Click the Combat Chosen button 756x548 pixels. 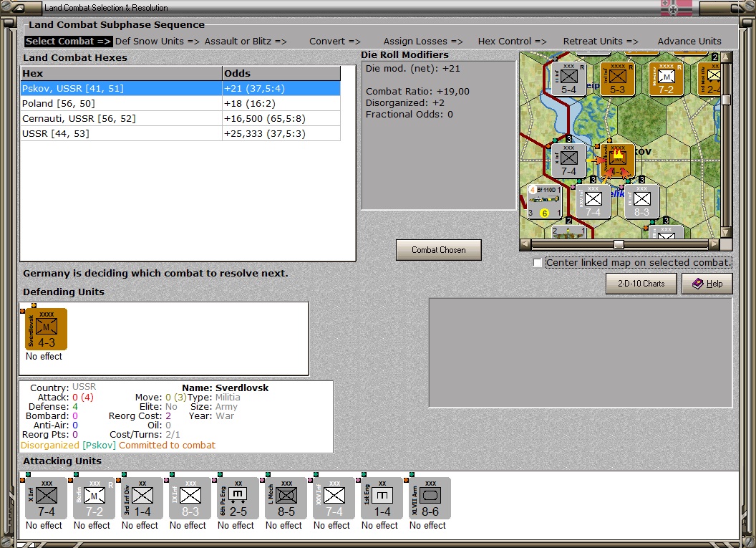(x=439, y=250)
